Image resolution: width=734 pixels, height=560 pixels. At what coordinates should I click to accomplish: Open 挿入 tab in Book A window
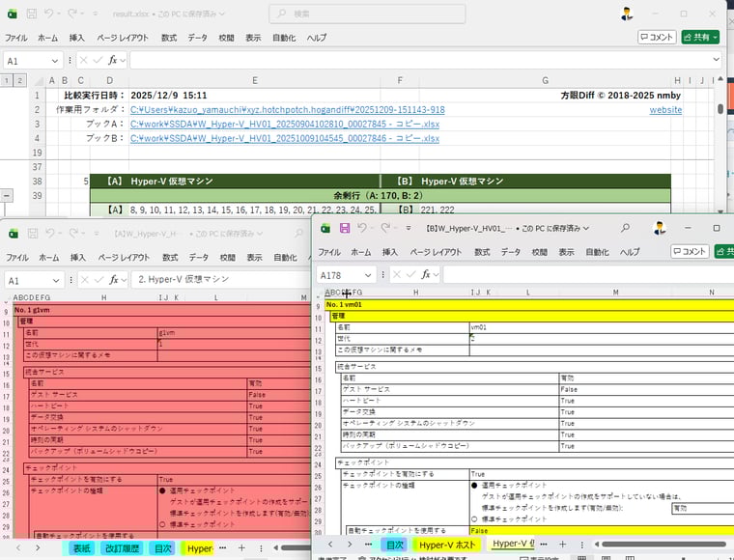coord(77,257)
